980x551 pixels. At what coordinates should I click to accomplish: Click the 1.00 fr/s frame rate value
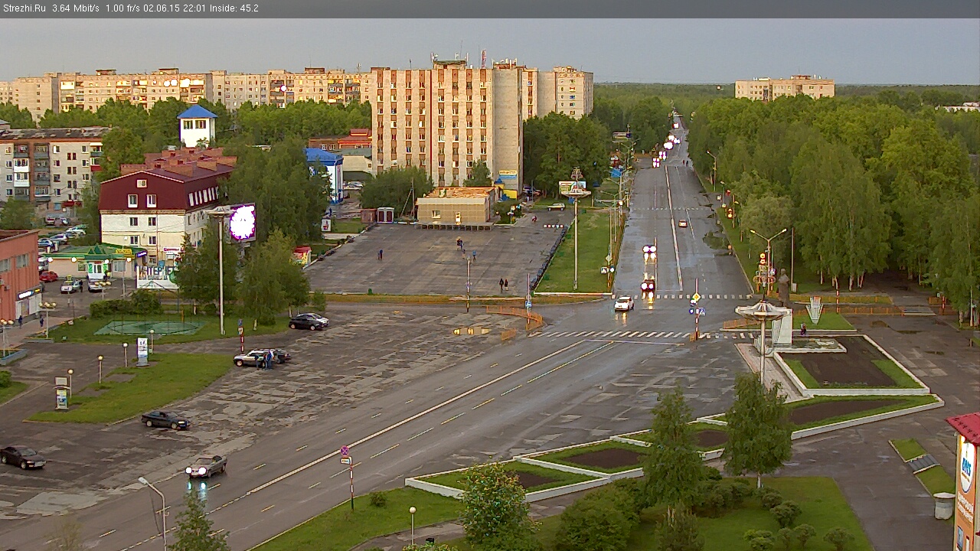122,8
